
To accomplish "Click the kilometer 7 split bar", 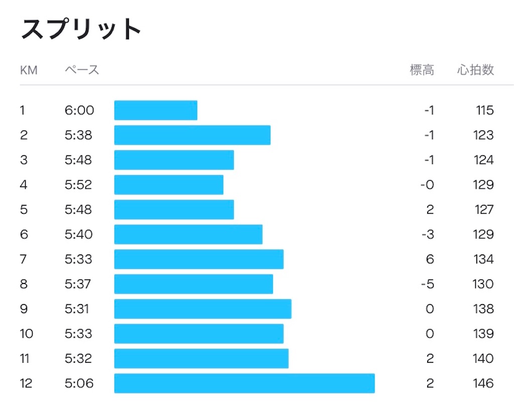I will (x=199, y=259).
